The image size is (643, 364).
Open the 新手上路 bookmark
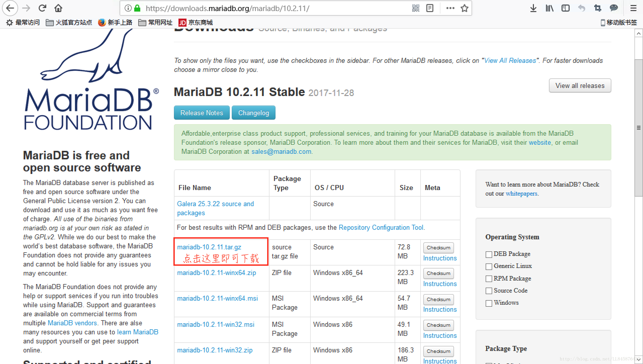tap(115, 23)
